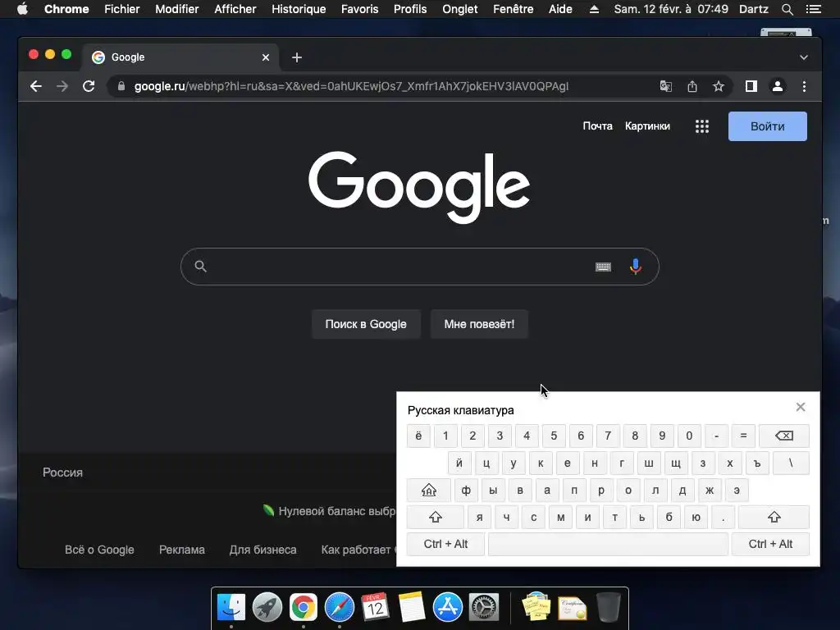
Task: Tap the й key on virtual keyboard
Action: point(459,463)
